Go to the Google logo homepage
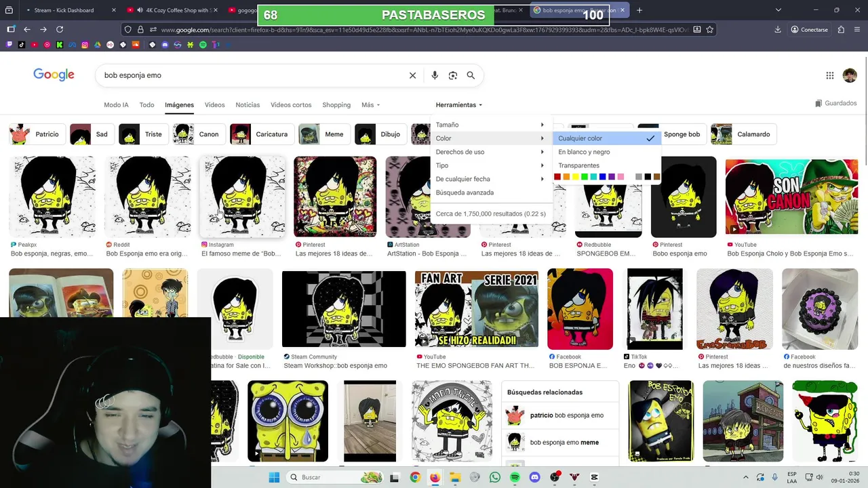This screenshot has width=868, height=488. click(x=54, y=75)
